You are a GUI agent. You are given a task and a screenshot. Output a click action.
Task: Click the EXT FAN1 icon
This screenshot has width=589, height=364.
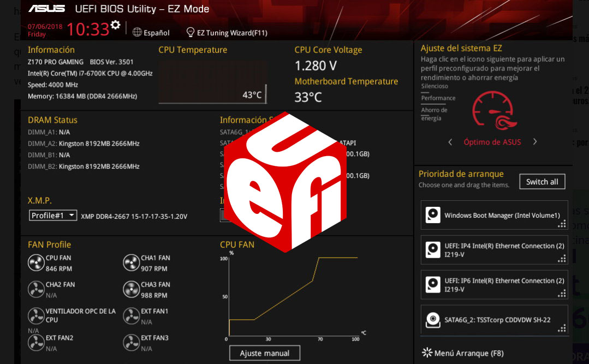[x=132, y=316]
